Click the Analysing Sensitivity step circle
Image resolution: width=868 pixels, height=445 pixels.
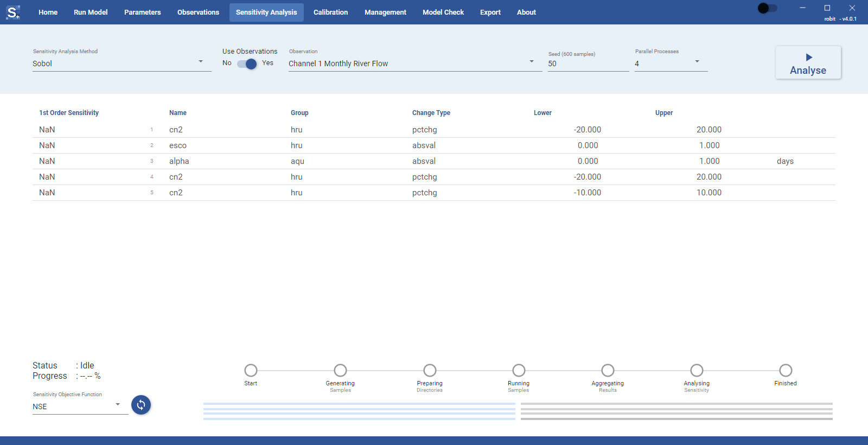click(697, 370)
